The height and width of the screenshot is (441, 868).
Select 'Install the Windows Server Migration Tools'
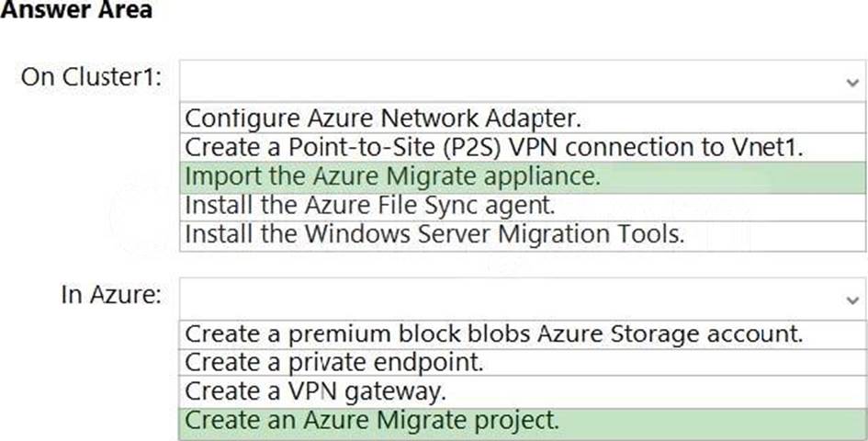434,234
